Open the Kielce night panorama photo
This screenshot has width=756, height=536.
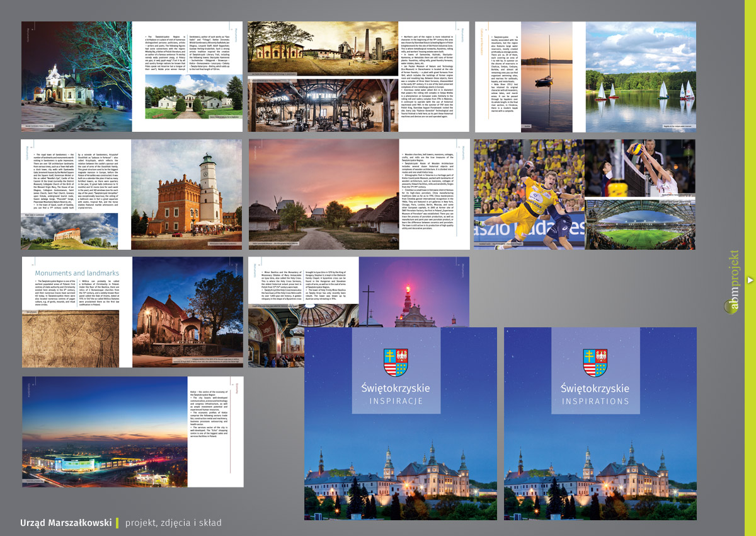[x=105, y=431]
